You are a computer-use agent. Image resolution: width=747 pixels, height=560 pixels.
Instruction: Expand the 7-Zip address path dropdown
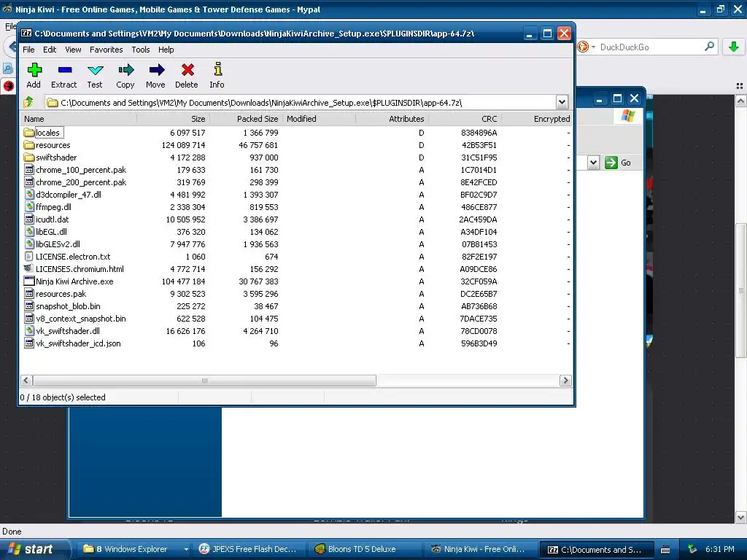click(x=562, y=102)
